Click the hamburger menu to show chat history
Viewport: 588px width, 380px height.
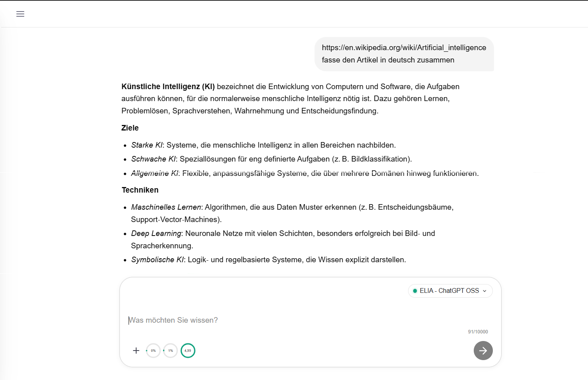20,14
